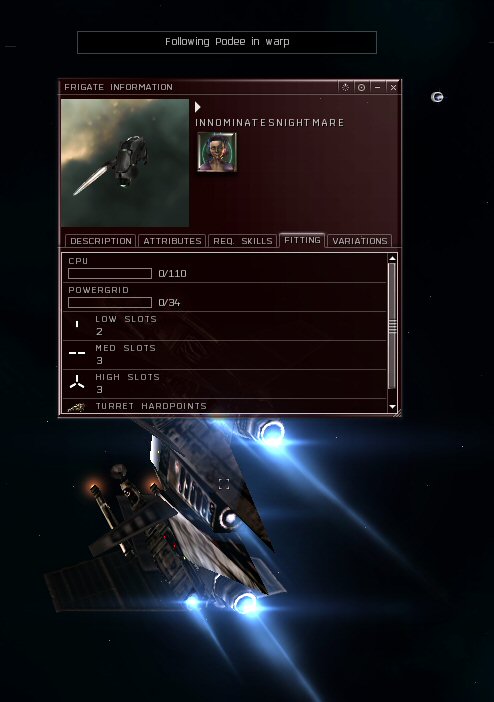Open the Req. Skills tab
This screenshot has height=702, width=494.
(x=242, y=241)
